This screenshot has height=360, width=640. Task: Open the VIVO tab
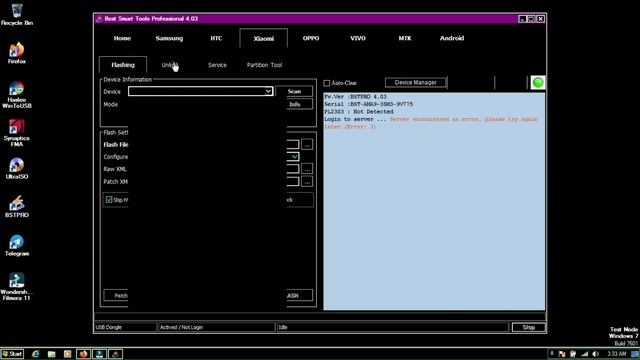[x=358, y=38]
